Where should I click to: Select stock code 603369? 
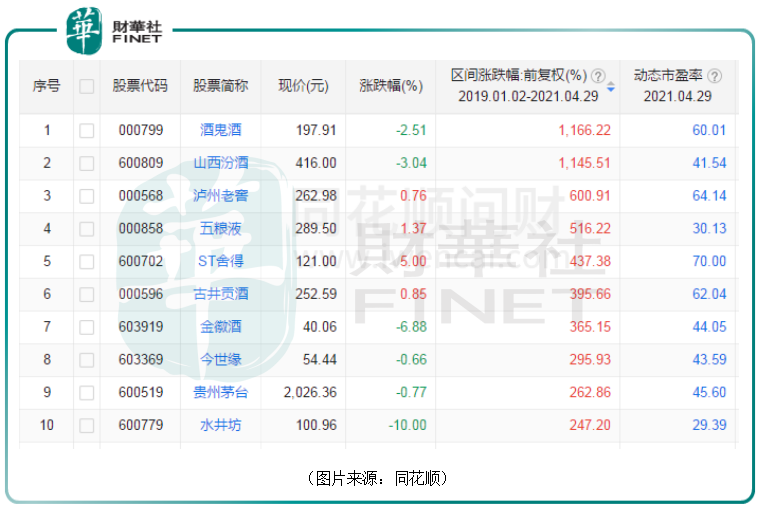click(141, 360)
